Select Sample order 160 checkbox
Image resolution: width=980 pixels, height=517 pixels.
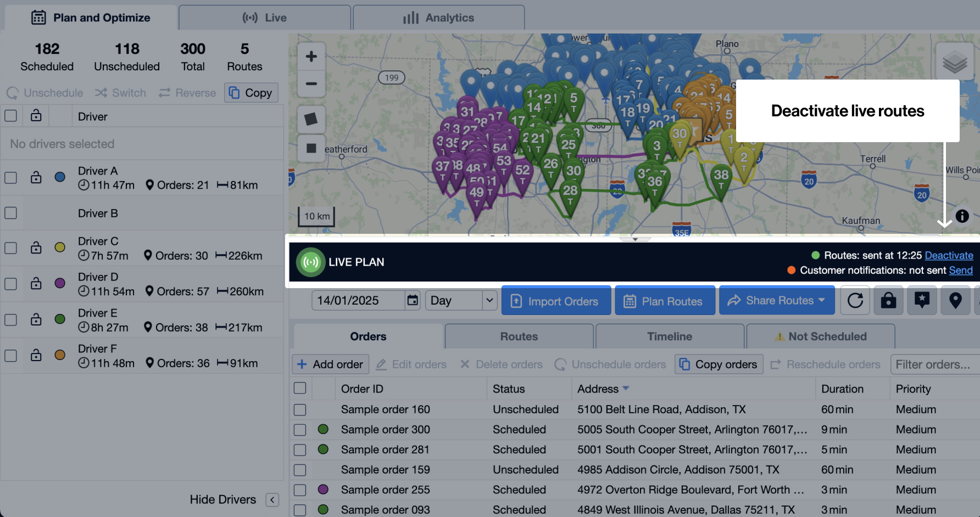pyautogui.click(x=300, y=409)
